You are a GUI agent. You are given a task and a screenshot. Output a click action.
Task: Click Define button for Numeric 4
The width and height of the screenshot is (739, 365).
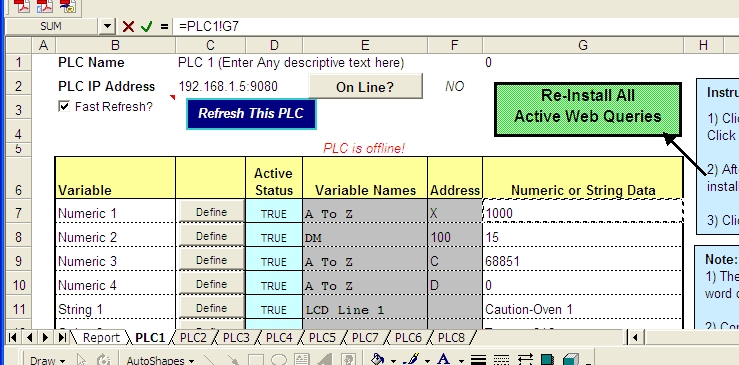(x=212, y=284)
